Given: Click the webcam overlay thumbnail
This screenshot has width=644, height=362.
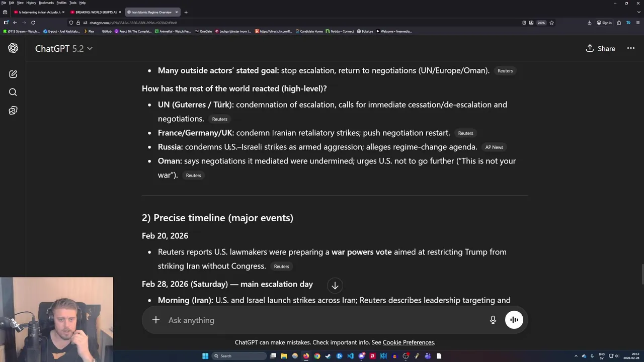Looking at the screenshot, I should 56,320.
